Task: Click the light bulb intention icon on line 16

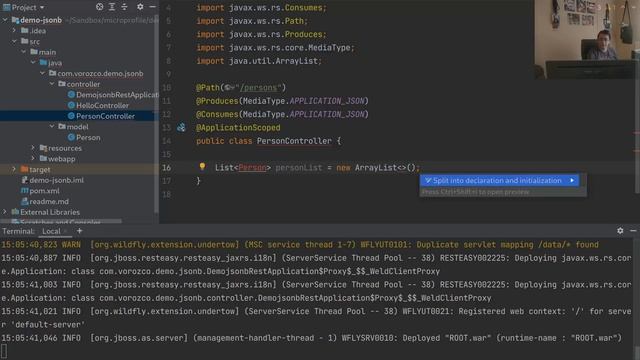Action: coord(202,167)
